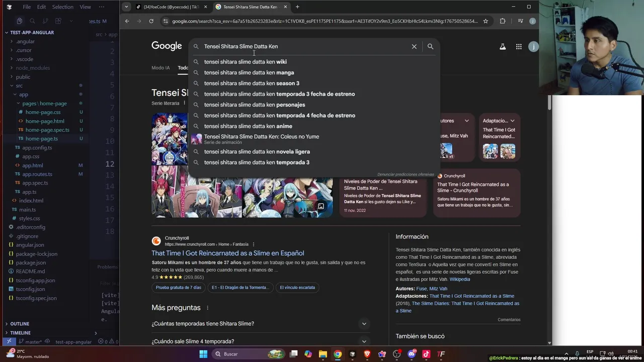Bookmark this page with the star icon

click(x=486, y=21)
